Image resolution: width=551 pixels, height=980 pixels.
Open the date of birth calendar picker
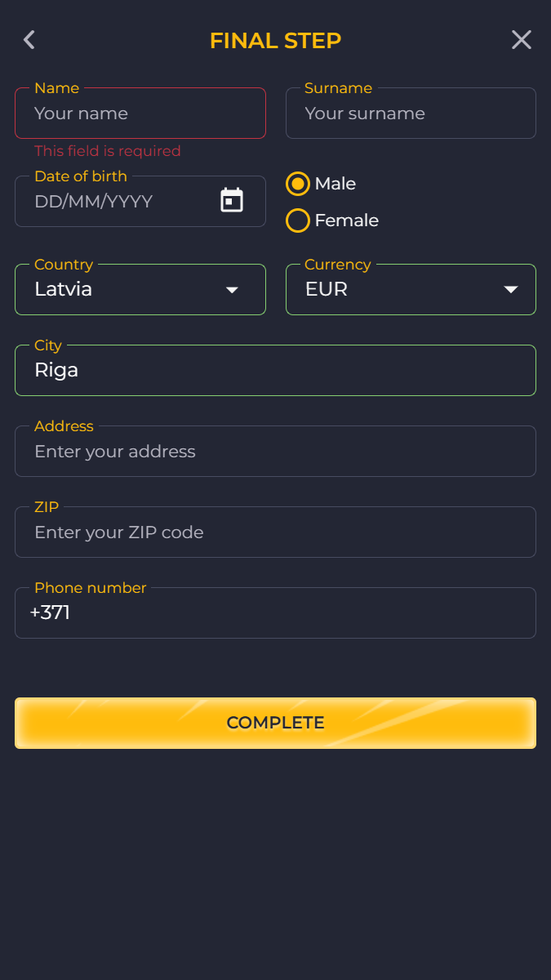232,200
